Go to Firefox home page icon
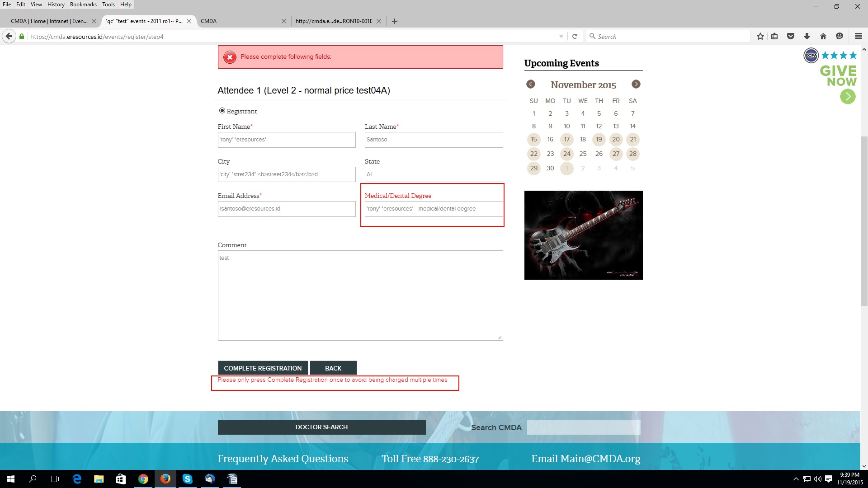 coord(823,36)
